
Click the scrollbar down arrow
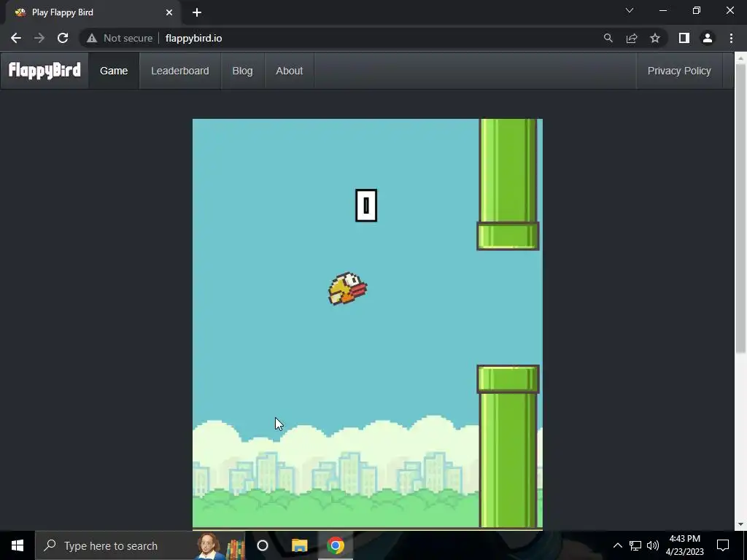point(740,524)
